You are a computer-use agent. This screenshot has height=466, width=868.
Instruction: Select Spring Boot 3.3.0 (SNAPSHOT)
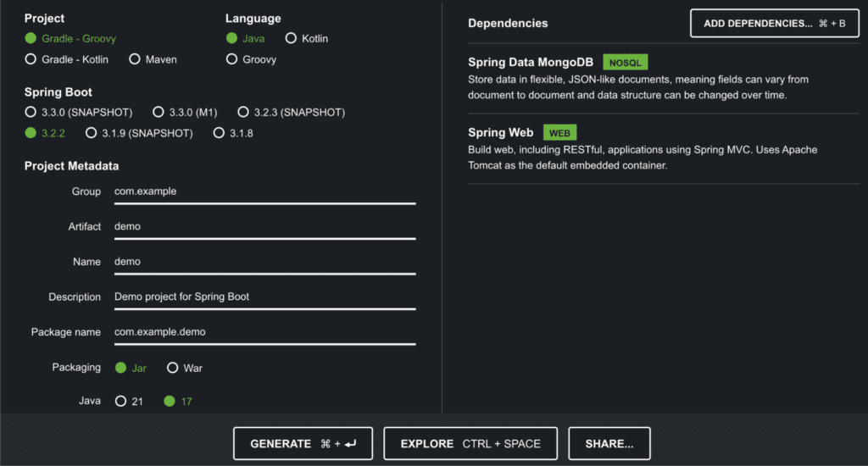pyautogui.click(x=31, y=112)
